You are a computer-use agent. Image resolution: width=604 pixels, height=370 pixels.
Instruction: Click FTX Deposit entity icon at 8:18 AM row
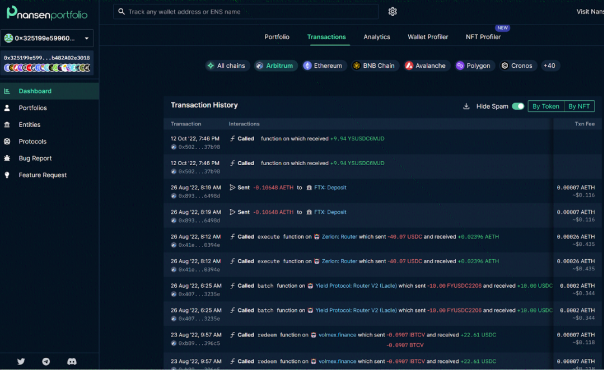pyautogui.click(x=309, y=188)
